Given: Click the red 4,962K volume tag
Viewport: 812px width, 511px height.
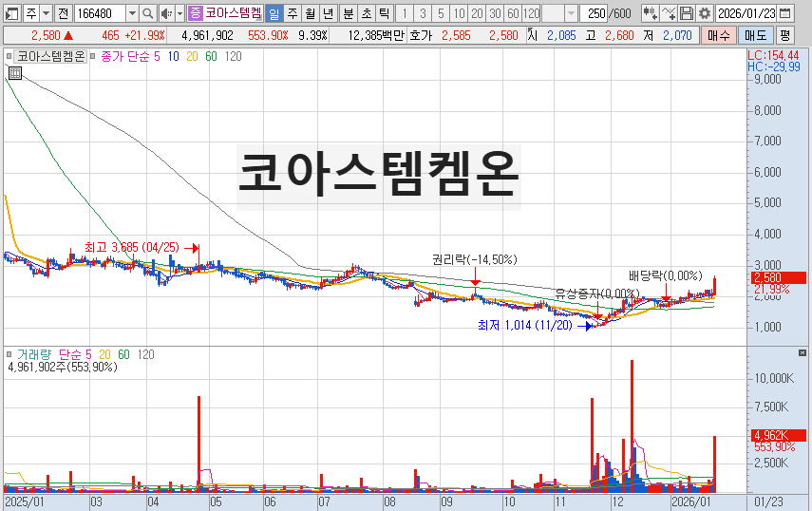Looking at the screenshot, I should pos(779,435).
